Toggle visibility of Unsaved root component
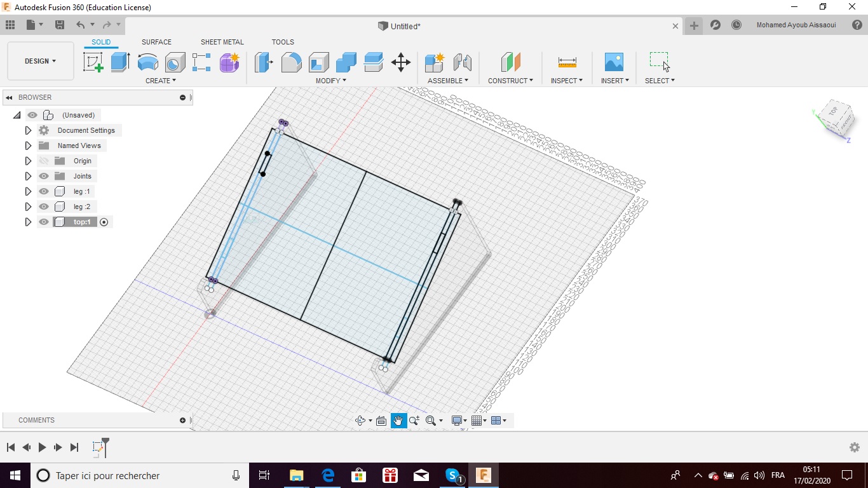This screenshot has width=868, height=488. click(x=32, y=115)
